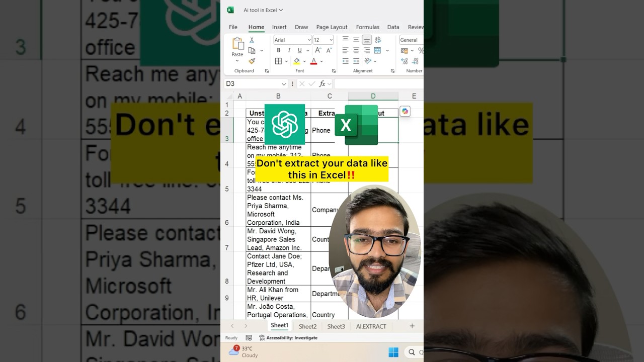Expand the Name Box dropdown arrow
This screenshot has height=362, width=644.
[284, 84]
